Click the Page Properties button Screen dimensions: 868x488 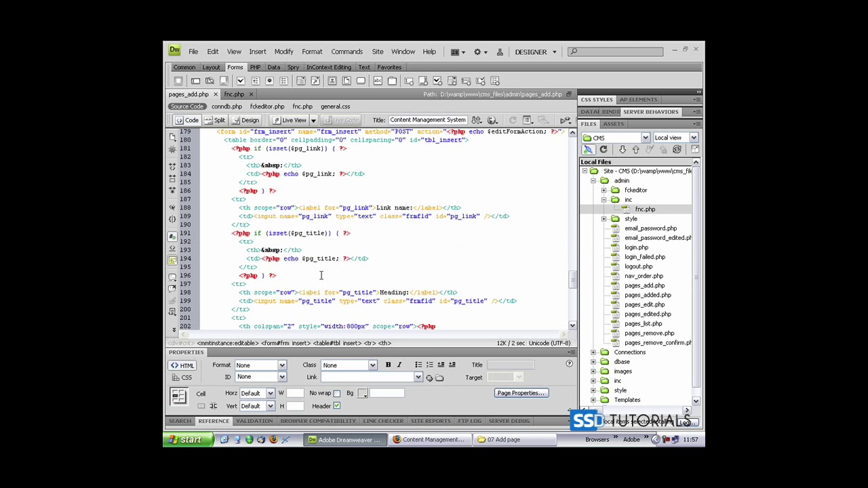[521, 393]
